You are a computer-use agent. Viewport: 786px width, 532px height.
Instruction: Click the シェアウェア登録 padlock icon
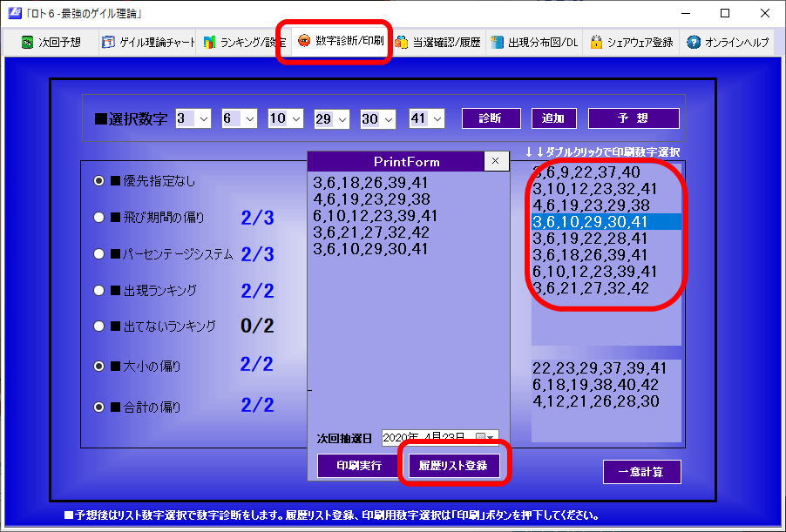pos(596,42)
